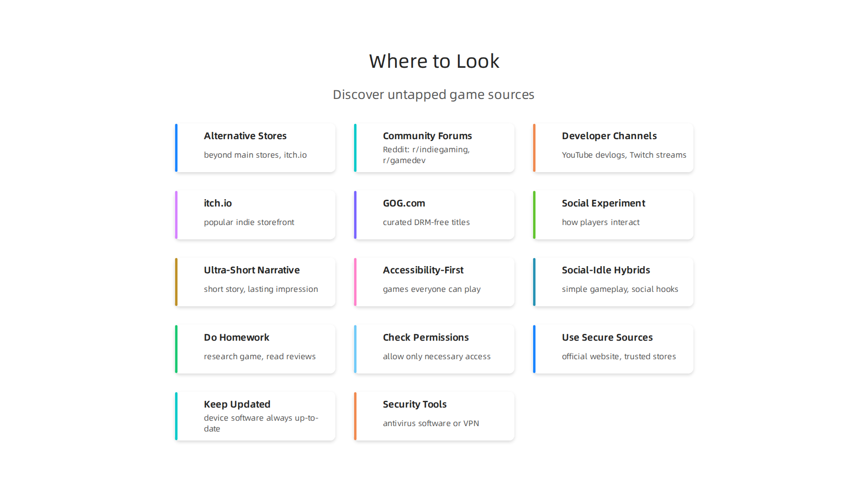Select the Alternative Stores card title
The height and width of the screenshot is (488, 868).
point(245,136)
